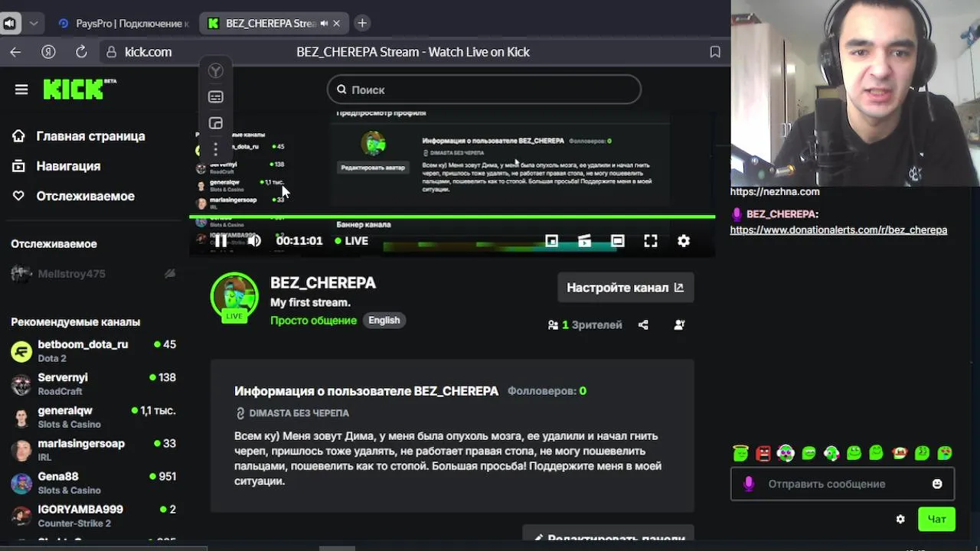This screenshot has height=551, width=980.
Task: Reload the kick.com page
Action: 81,52
